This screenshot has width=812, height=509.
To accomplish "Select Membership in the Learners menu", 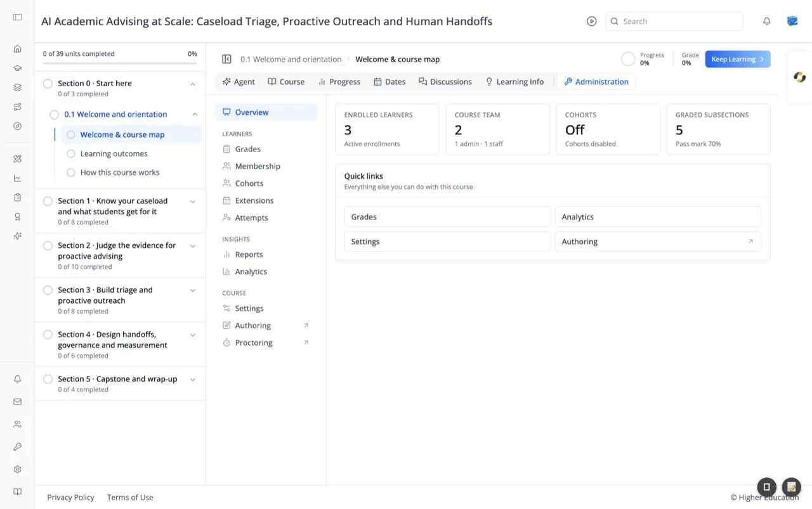I will click(x=266, y=166).
